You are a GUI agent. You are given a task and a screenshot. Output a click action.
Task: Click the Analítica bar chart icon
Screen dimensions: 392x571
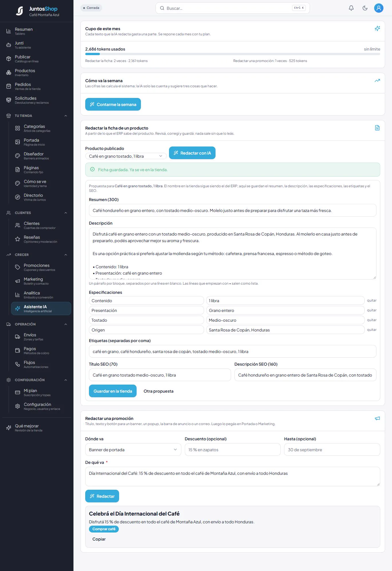tap(18, 295)
